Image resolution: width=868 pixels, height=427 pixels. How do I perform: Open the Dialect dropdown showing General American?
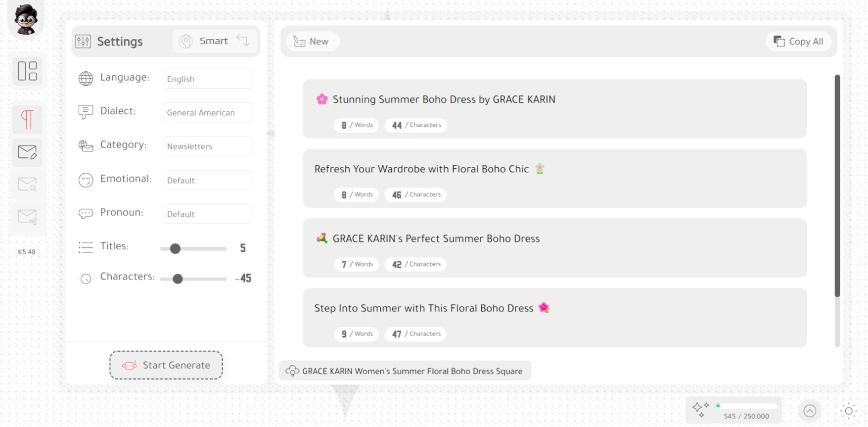(x=207, y=112)
